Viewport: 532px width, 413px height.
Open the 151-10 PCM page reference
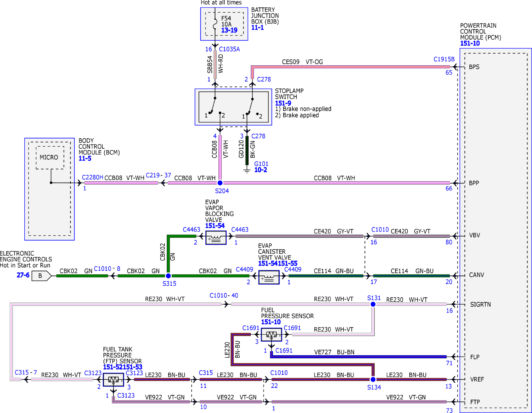[470, 43]
